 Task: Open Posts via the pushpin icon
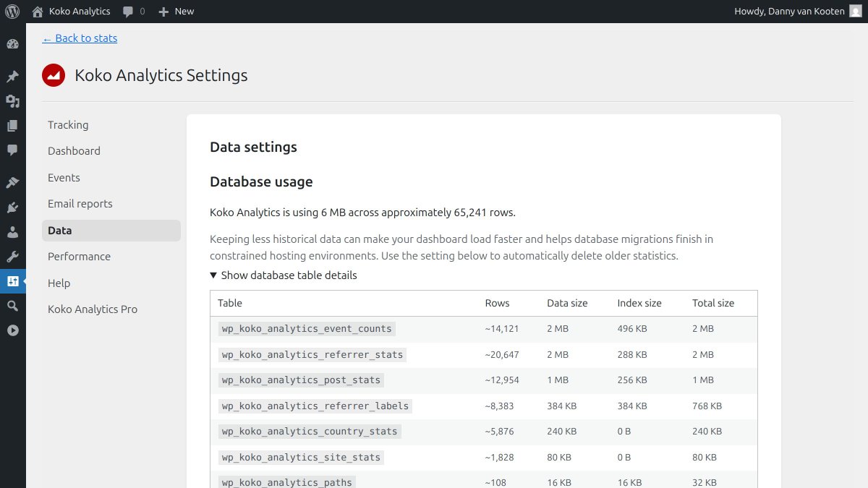12,77
